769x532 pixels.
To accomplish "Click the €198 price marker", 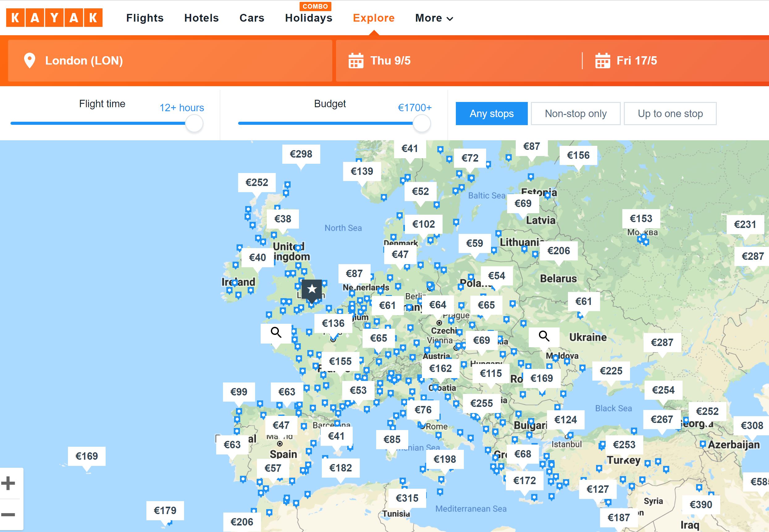I will pyautogui.click(x=445, y=459).
